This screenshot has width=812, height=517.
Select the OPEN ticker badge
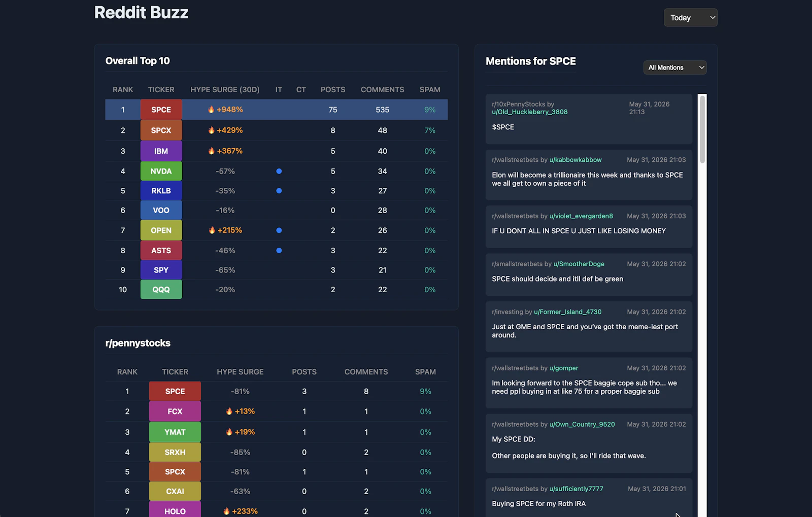click(161, 230)
